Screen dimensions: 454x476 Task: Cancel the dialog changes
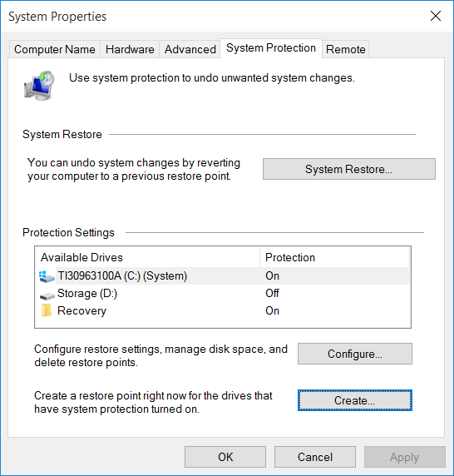click(315, 457)
